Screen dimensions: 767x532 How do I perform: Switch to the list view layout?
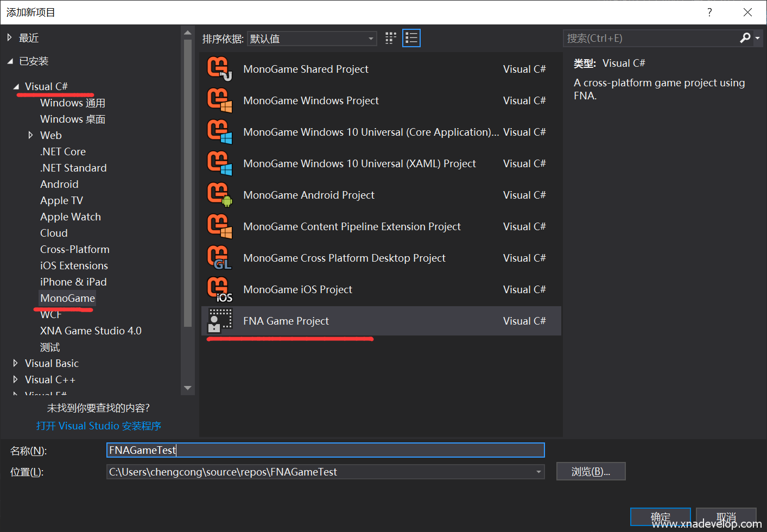point(411,38)
